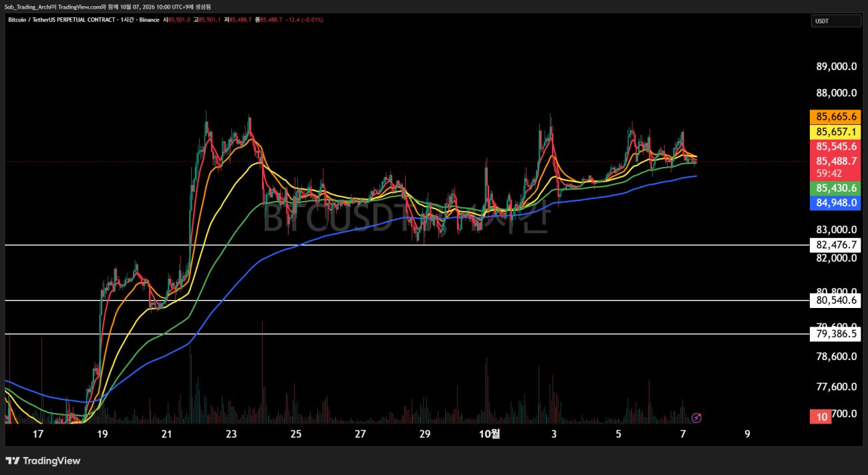Click the yellow 85,657.1 price label
The height and width of the screenshot is (475, 868).
[836, 132]
